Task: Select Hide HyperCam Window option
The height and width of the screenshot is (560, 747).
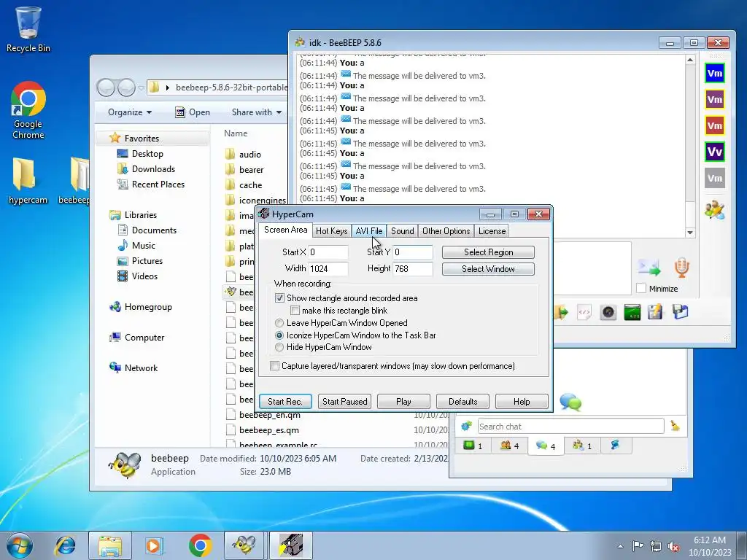Action: point(279,347)
